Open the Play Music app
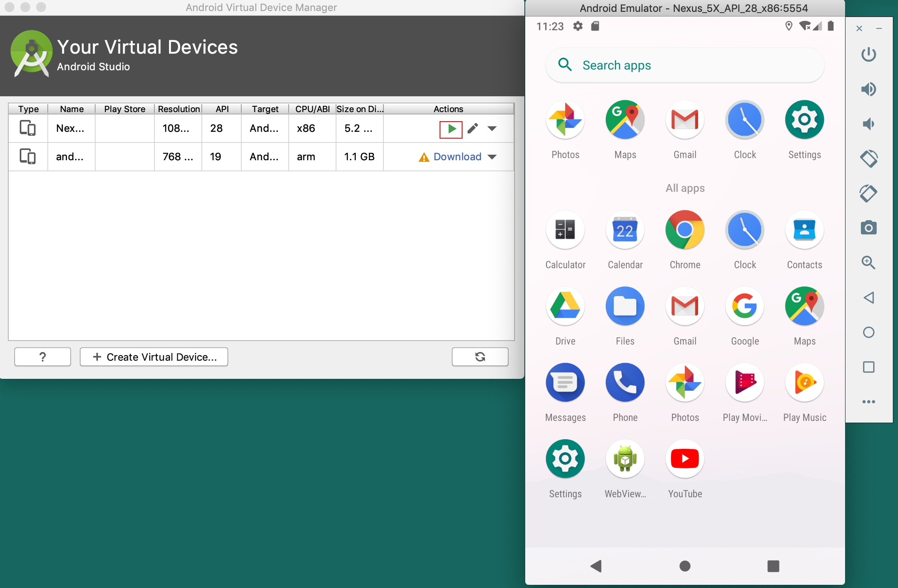 [805, 392]
